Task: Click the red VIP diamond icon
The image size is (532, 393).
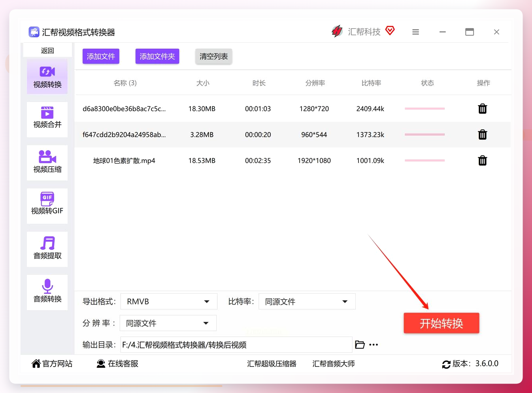Action: [x=390, y=30]
